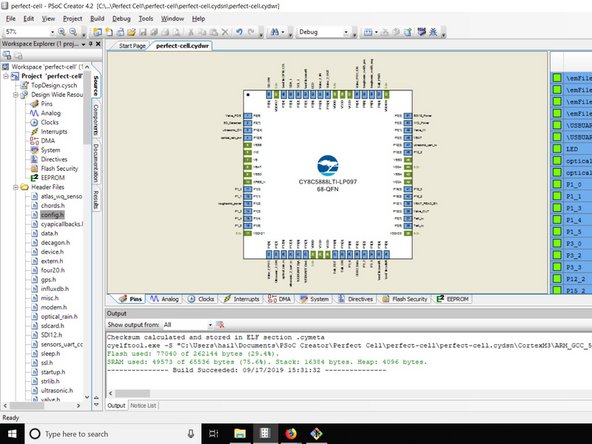Open the Show output from dropdown
Screen dimensions: 592x444
point(210,325)
